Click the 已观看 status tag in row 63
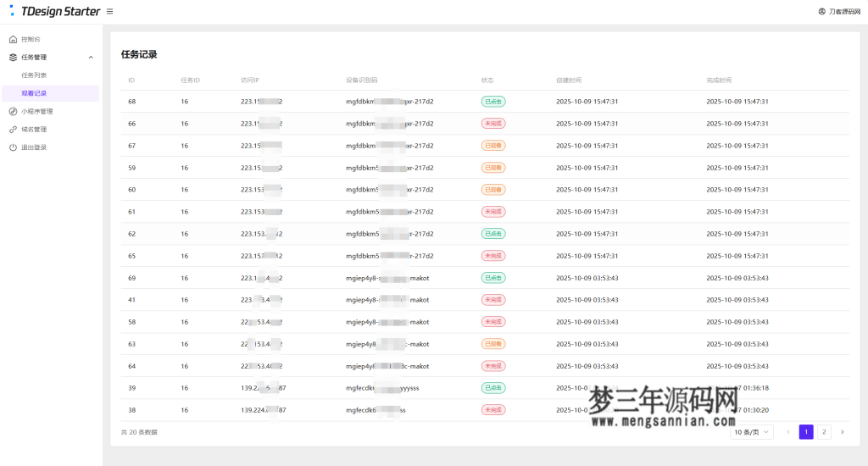The image size is (868, 466). point(493,344)
